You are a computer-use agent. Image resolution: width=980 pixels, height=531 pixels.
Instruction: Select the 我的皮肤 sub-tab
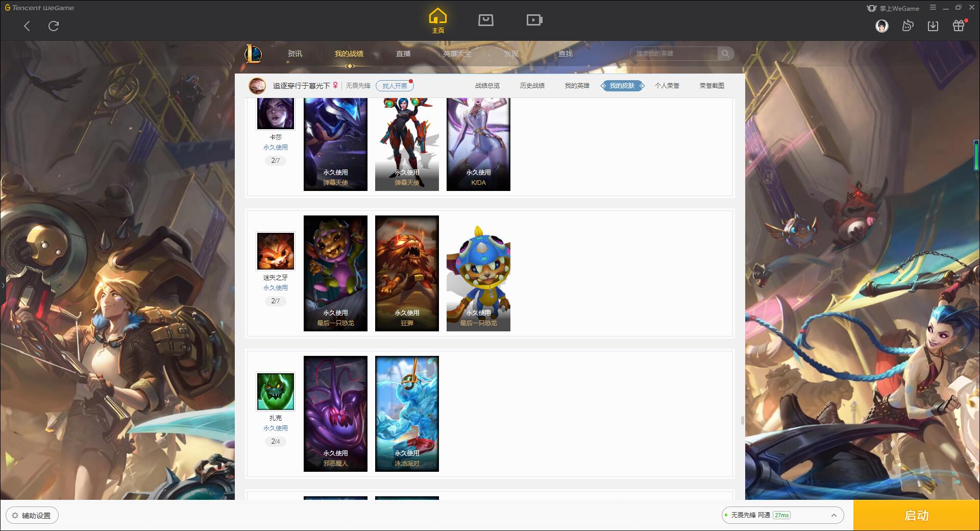click(x=622, y=86)
